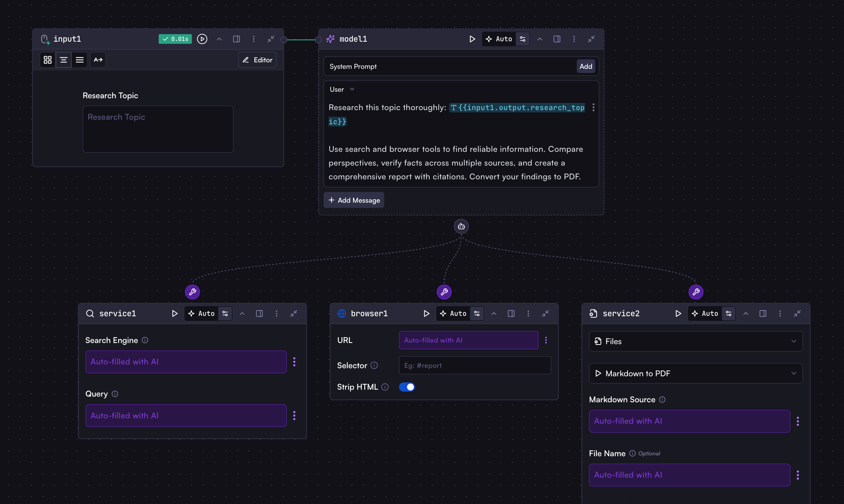Viewport: 844px width, 504px height.
Task: Open the three-dot menu next to the URL field
Action: tap(546, 340)
